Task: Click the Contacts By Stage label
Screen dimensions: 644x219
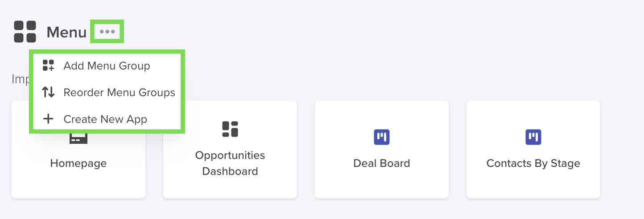Action: [x=533, y=163]
